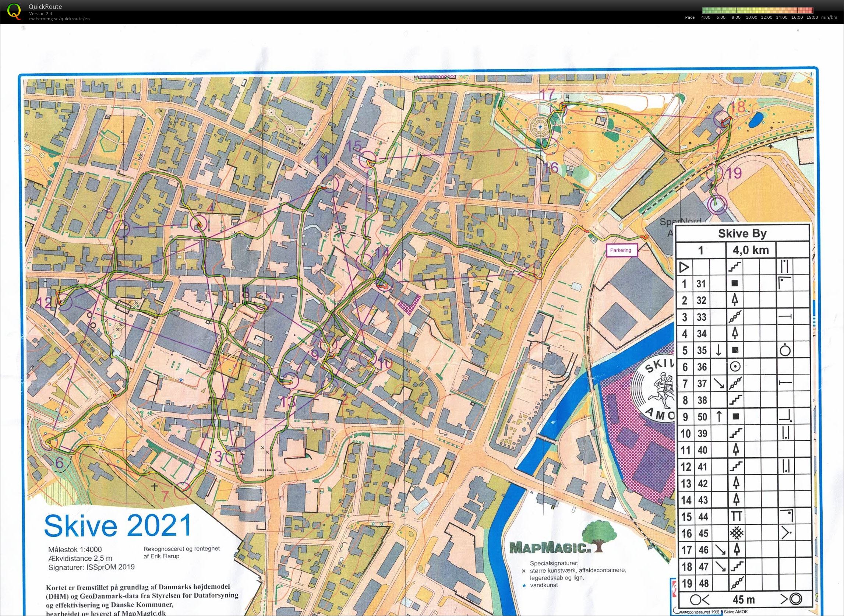The width and height of the screenshot is (844, 616).
Task: Click control circle 7 on the map
Action: 183,491
